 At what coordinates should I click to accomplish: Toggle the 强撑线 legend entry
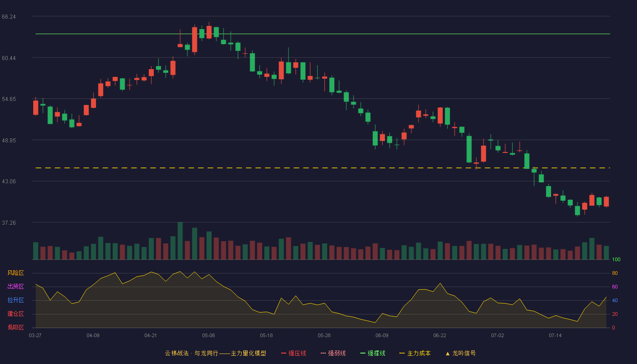point(373,353)
